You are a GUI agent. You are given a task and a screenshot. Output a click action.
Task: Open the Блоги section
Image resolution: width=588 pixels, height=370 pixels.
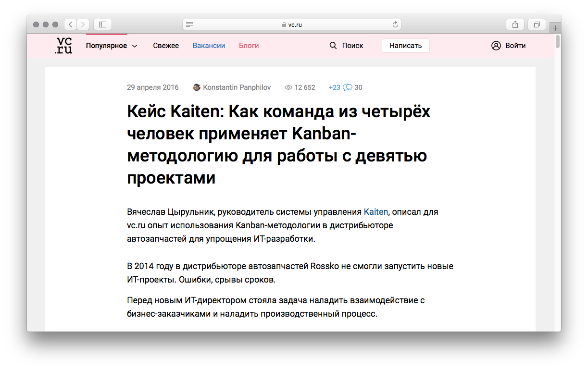249,46
